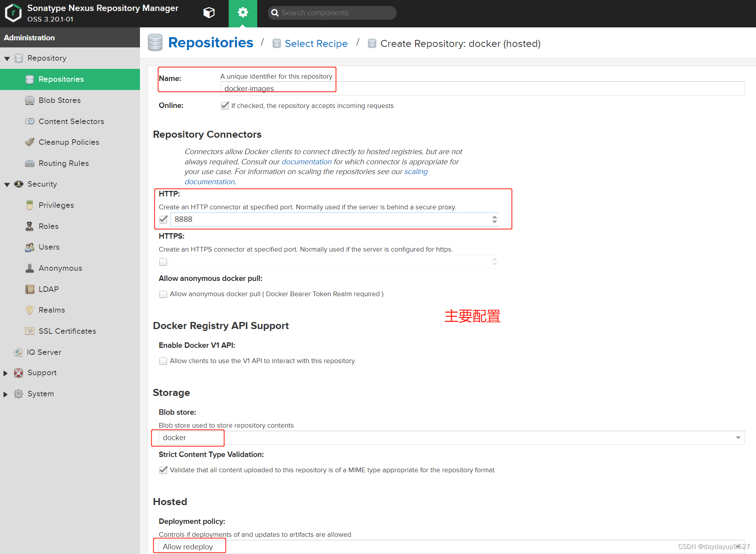Click the Administration gear icon
Image resolution: width=756 pixels, height=554 pixels.
tap(243, 13)
